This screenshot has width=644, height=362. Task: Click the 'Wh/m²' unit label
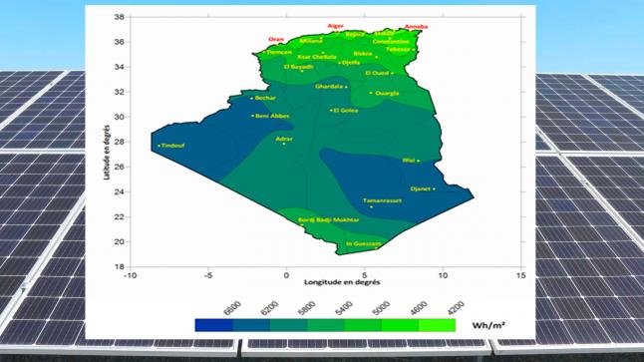click(488, 325)
